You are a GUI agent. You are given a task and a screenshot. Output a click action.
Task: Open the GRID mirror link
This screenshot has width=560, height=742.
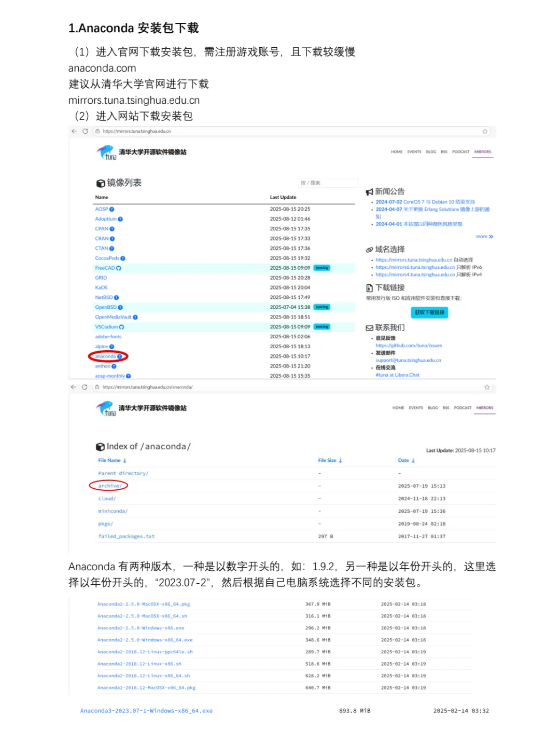[101, 278]
